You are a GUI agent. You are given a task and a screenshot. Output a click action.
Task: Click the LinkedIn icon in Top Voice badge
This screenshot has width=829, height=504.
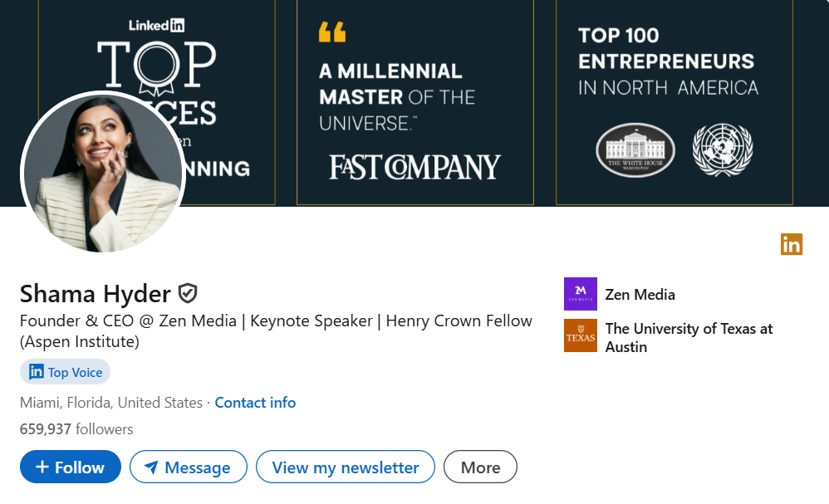(x=36, y=371)
